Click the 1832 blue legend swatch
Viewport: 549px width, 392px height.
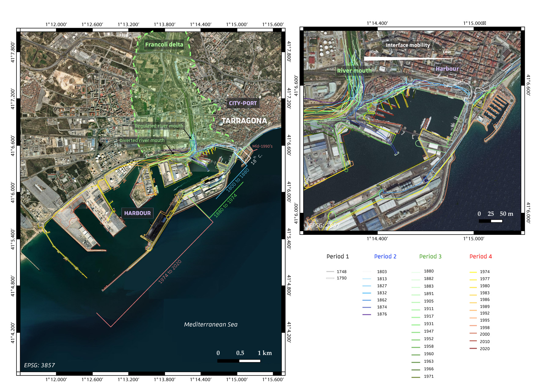tap(367, 293)
